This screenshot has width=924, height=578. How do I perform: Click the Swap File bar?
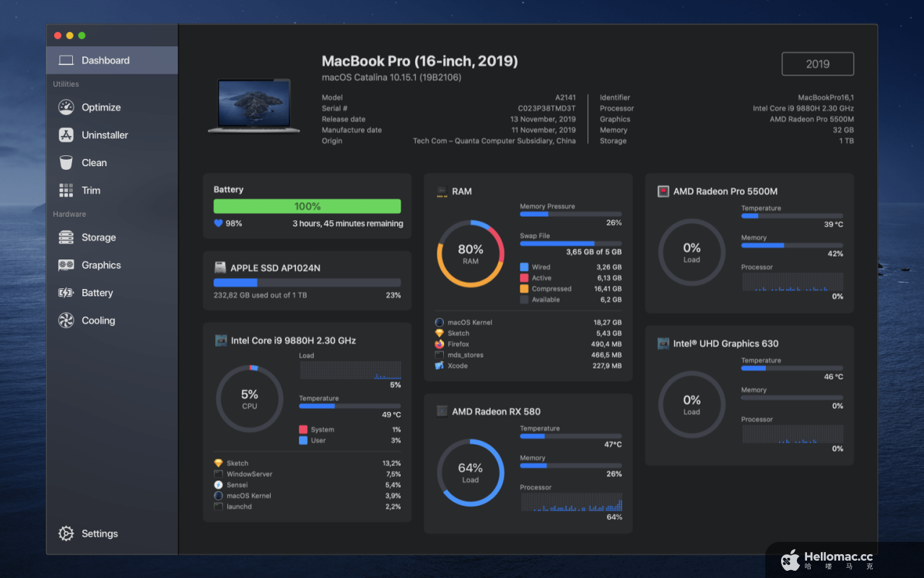point(570,243)
